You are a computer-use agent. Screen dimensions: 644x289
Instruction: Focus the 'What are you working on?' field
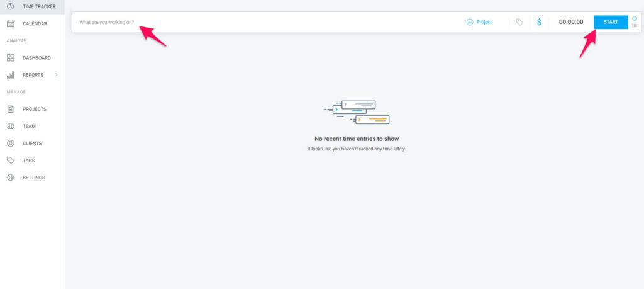(x=267, y=22)
